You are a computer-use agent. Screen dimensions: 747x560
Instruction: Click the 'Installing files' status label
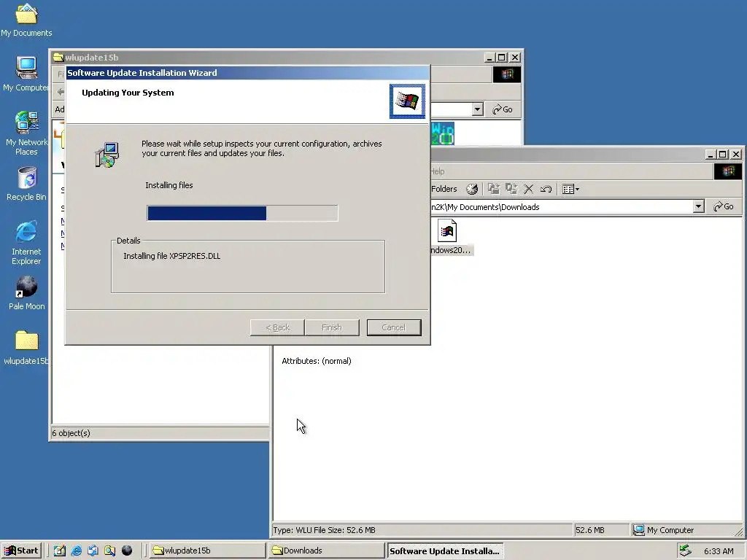[169, 185]
